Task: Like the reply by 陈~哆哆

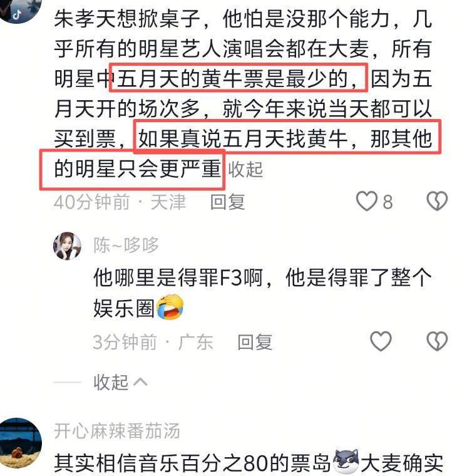Action: point(381,341)
